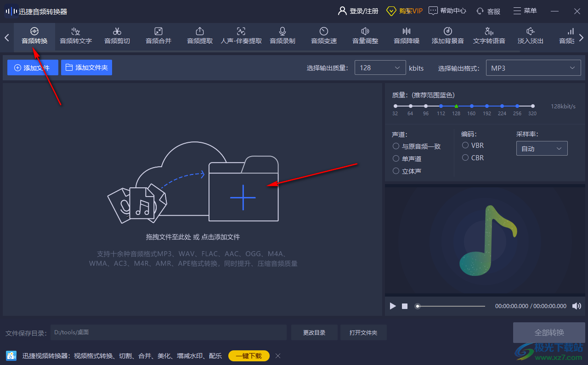Select the 音频合并 merge tab
The height and width of the screenshot is (365, 588).
pos(158,36)
